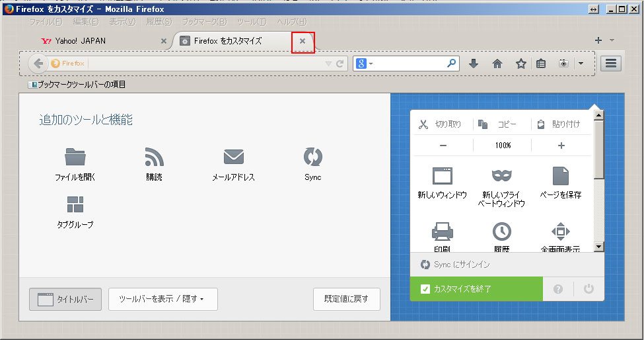This screenshot has height=340, width=644.
Task: Click the panel scrollbar up arrow
Action: click(599, 115)
